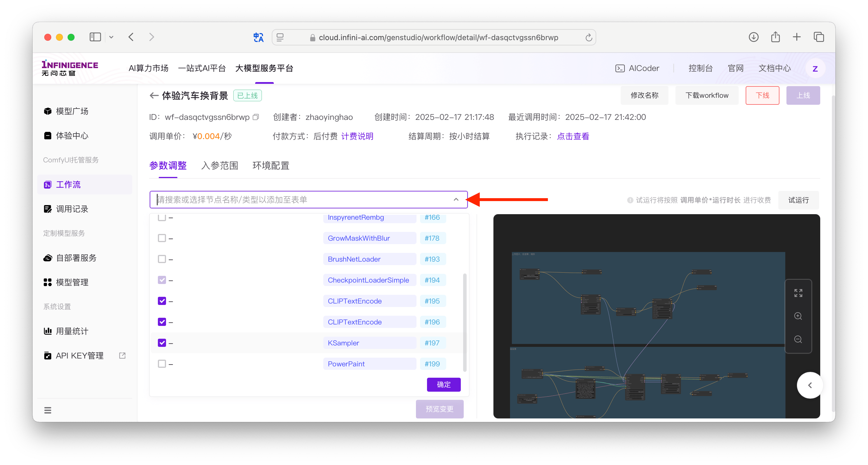The image size is (868, 465).
Task: Open the AI算力市场 menu
Action: [x=148, y=68]
